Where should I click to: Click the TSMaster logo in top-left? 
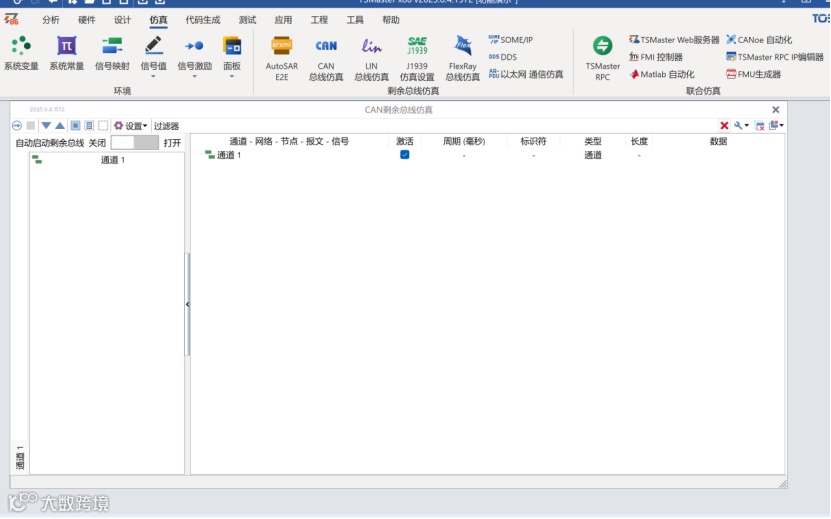(x=11, y=20)
